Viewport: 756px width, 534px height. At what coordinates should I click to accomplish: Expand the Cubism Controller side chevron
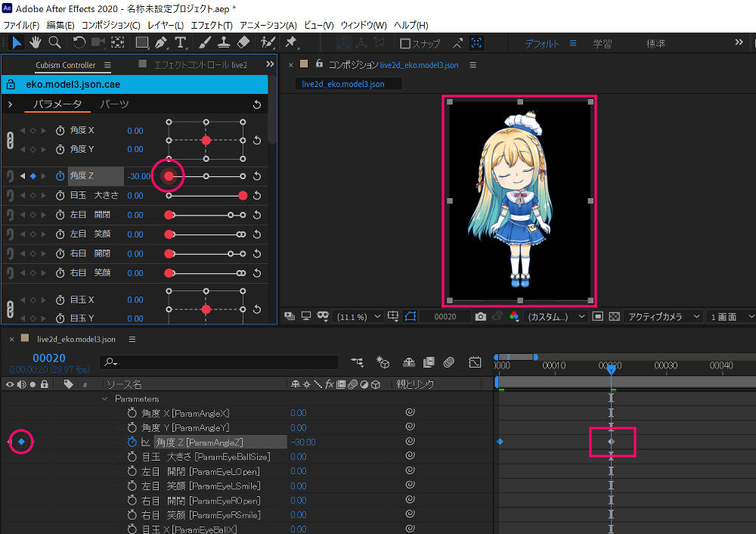pyautogui.click(x=10, y=104)
